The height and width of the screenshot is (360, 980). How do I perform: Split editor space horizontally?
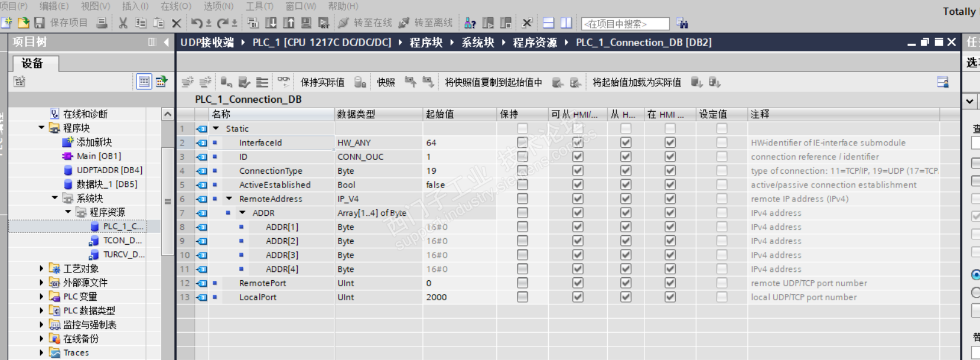548,23
